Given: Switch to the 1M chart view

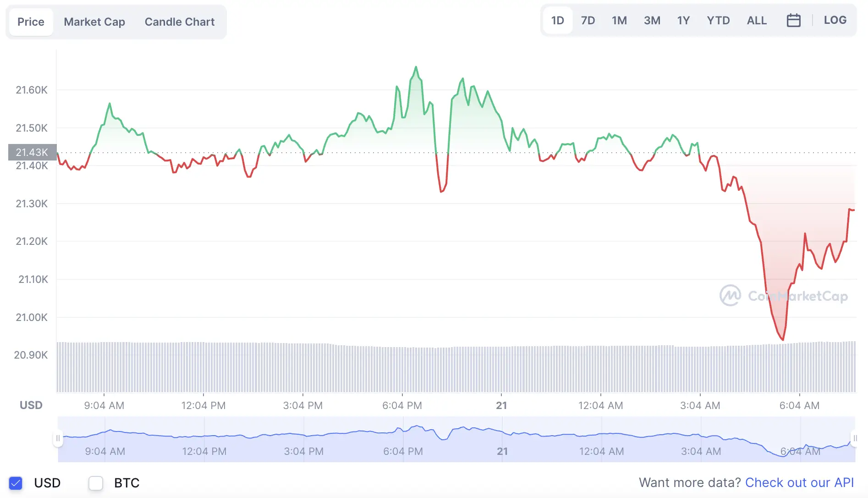Looking at the screenshot, I should click(x=619, y=20).
